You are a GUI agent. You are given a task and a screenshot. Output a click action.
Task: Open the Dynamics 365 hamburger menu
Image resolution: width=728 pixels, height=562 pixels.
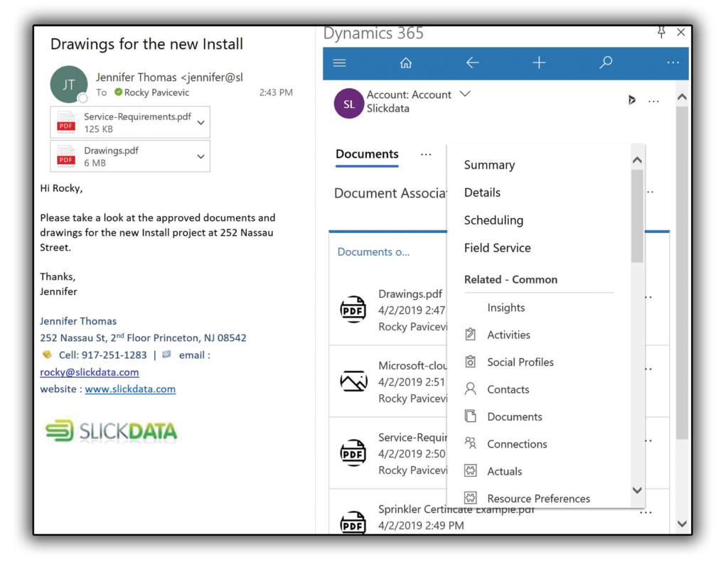(x=339, y=63)
